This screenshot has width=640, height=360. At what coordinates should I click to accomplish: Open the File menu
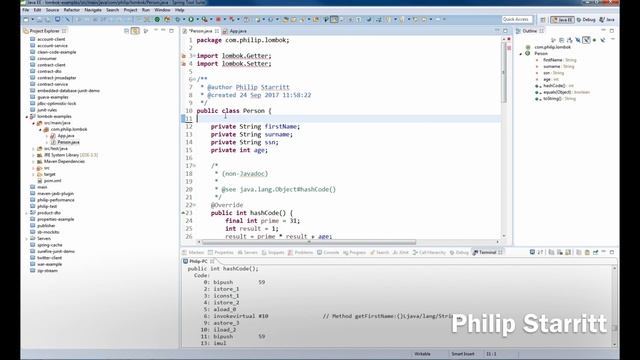[26, 10]
